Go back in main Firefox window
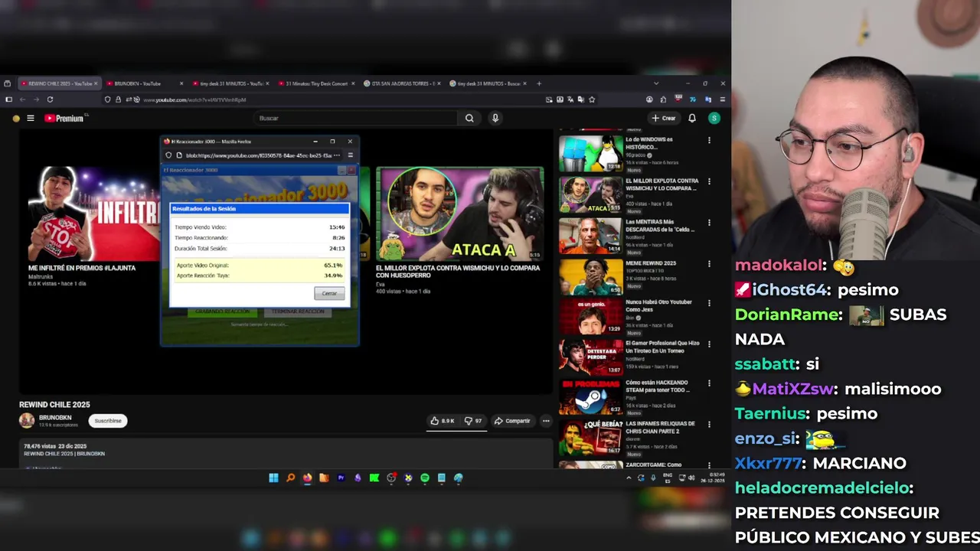The image size is (980, 551). 21,99
